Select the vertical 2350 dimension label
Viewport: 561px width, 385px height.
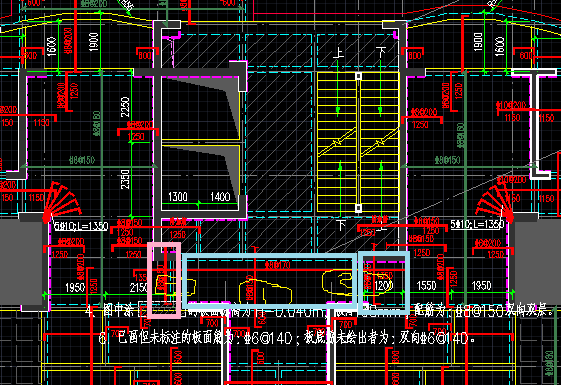pyautogui.click(x=125, y=179)
